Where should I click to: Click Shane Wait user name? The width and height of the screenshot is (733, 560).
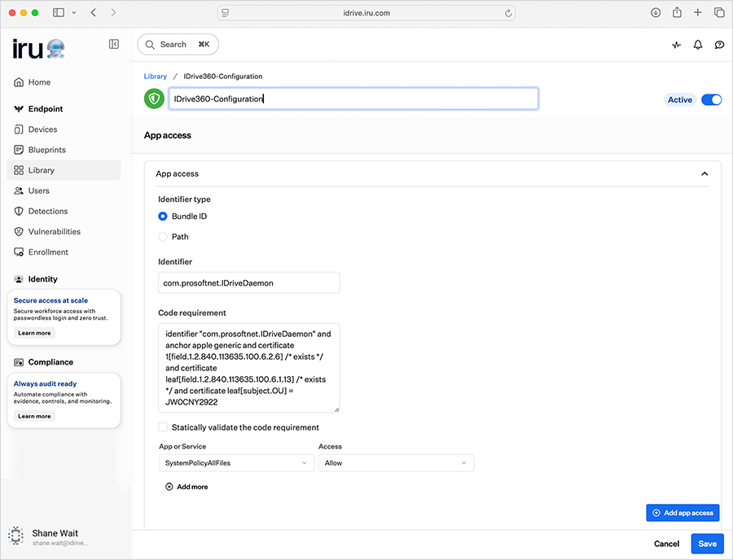point(55,533)
